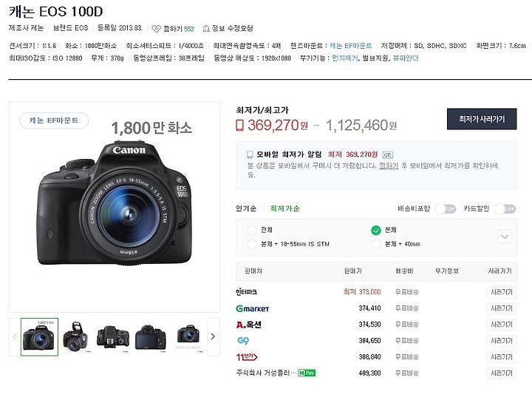Click the 캐논 EF마운트 badge on image
532x397 pixels.
tap(54, 121)
